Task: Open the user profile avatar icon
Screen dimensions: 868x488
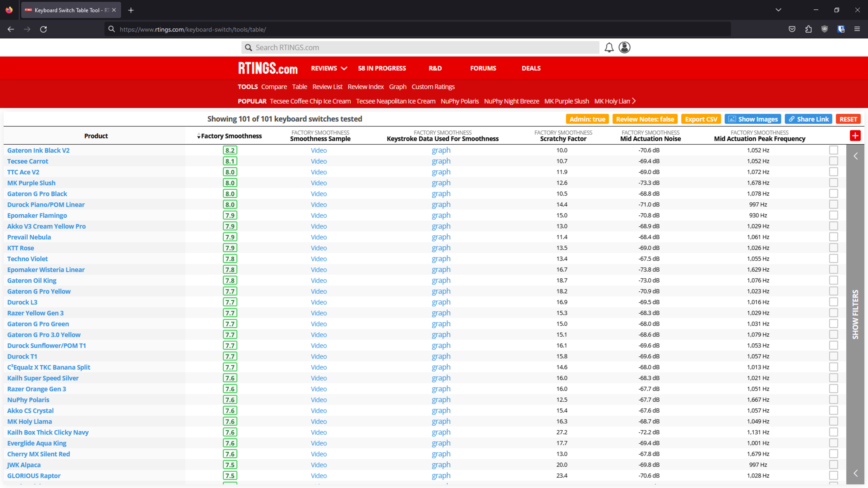Action: (624, 47)
